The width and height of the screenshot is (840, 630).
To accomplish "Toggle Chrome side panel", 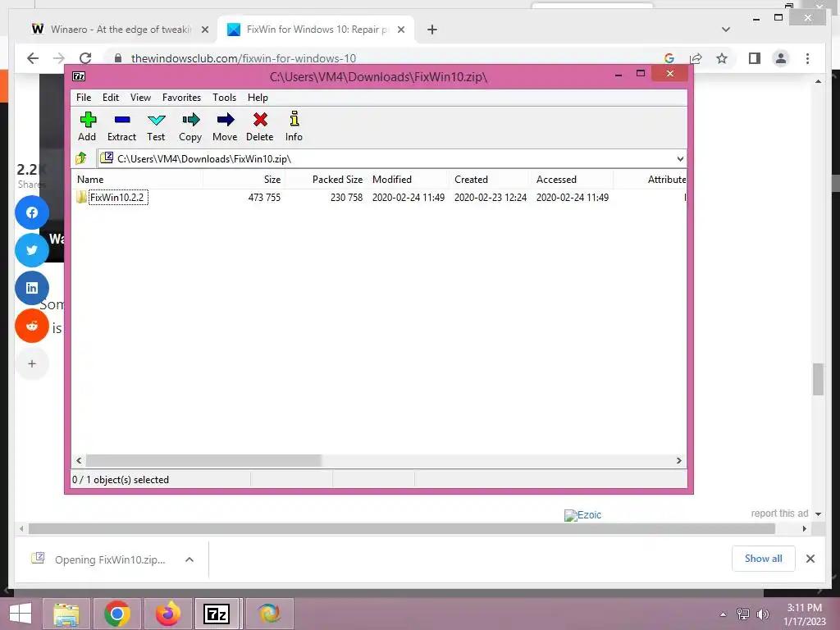I will [755, 58].
